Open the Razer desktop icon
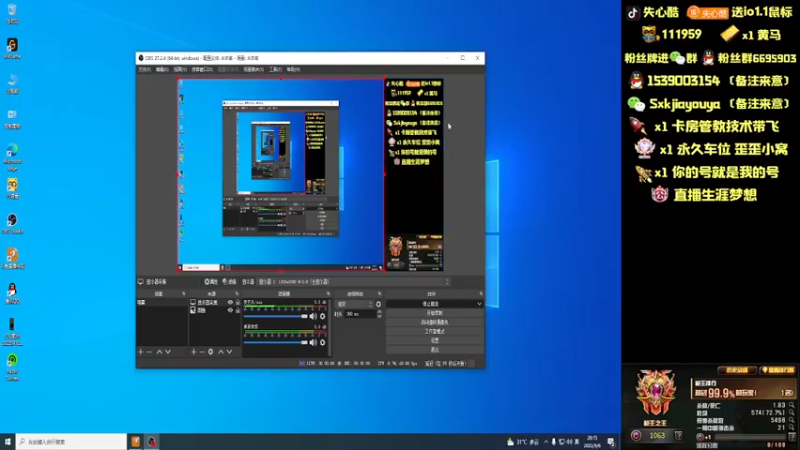The image size is (800, 450). tap(12, 367)
